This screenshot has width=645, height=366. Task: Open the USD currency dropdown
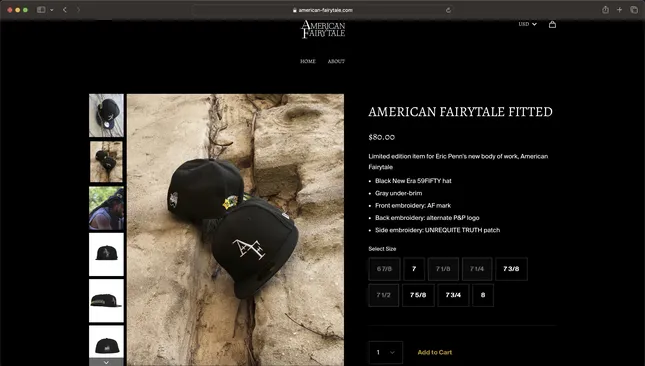click(527, 24)
